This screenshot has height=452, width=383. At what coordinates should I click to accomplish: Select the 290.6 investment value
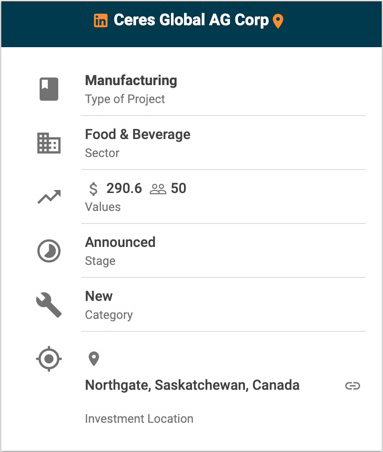pos(124,188)
